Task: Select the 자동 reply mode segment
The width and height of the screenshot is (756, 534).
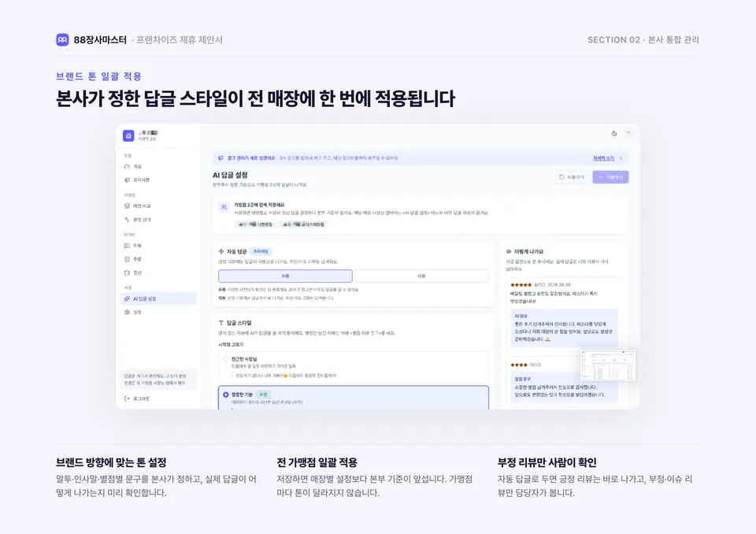Action: tap(421, 276)
